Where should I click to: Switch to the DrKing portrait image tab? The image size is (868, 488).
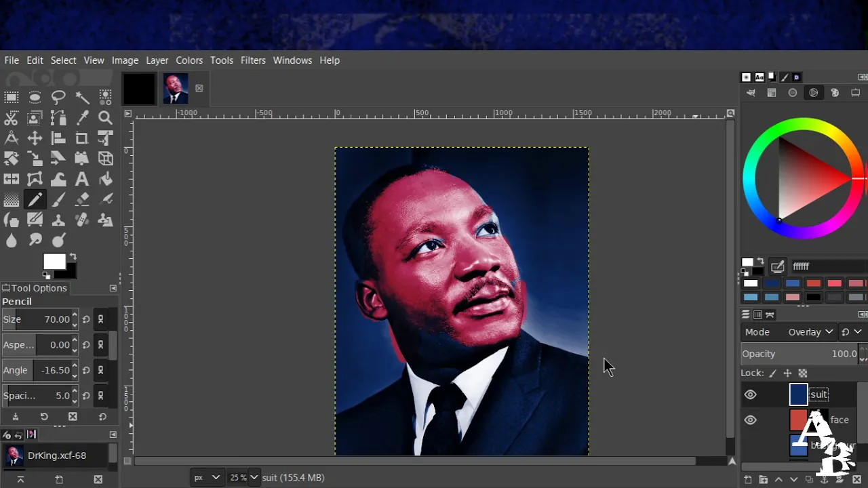click(x=176, y=89)
